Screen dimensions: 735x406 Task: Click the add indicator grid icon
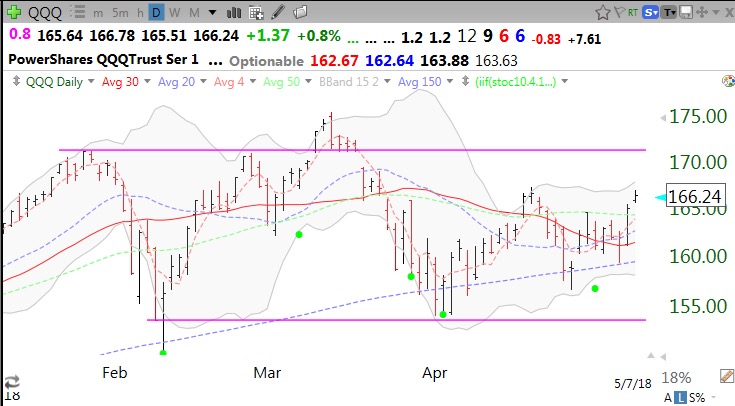click(x=256, y=13)
